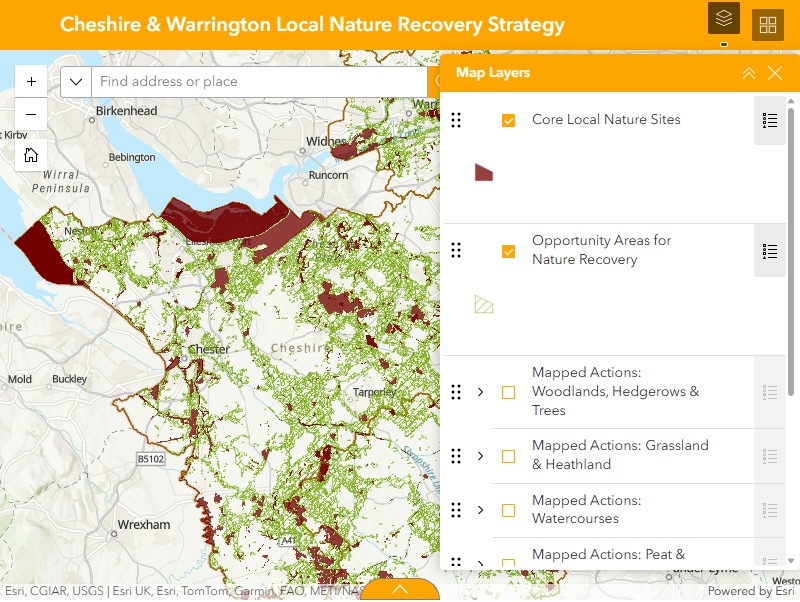Screen dimensions: 800x602
Task: Disable the Opportunity Areas for Nature Recovery layer
Action: pos(509,250)
